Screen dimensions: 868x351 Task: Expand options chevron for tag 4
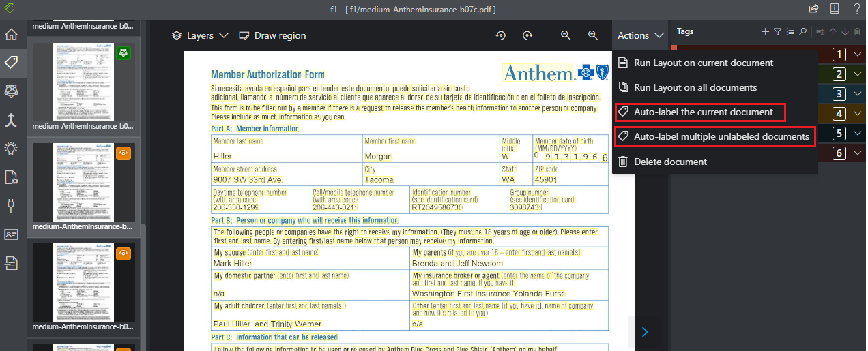coord(858,114)
